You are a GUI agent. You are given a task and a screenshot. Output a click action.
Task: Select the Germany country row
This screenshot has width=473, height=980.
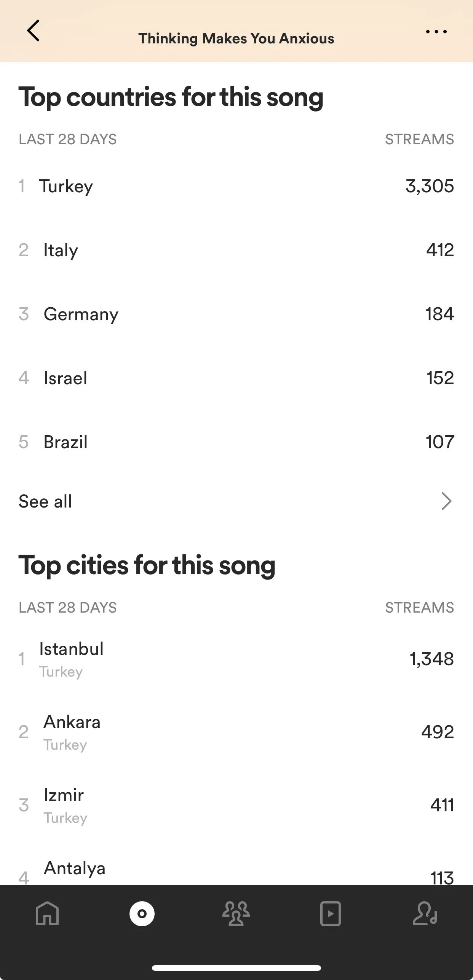(237, 314)
